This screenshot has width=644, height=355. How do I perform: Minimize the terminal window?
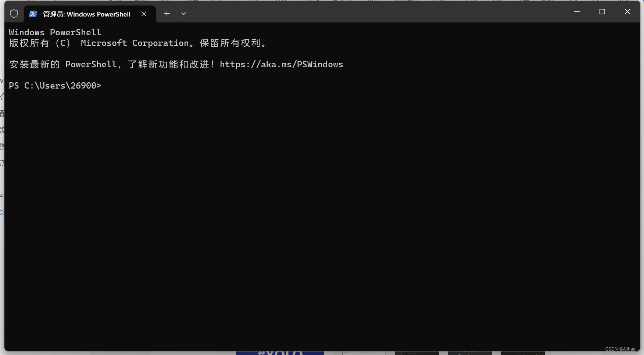click(576, 11)
